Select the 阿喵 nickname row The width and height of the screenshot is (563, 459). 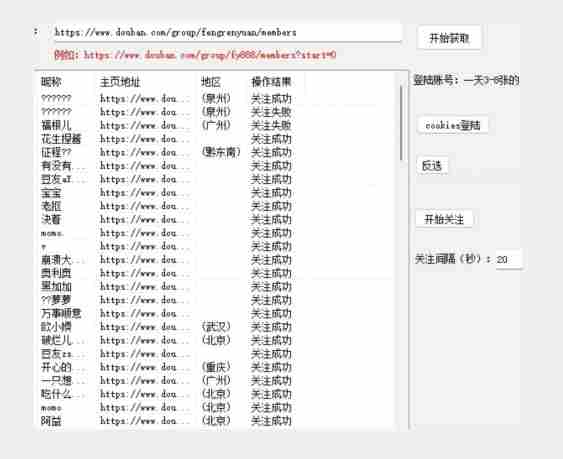(51, 421)
